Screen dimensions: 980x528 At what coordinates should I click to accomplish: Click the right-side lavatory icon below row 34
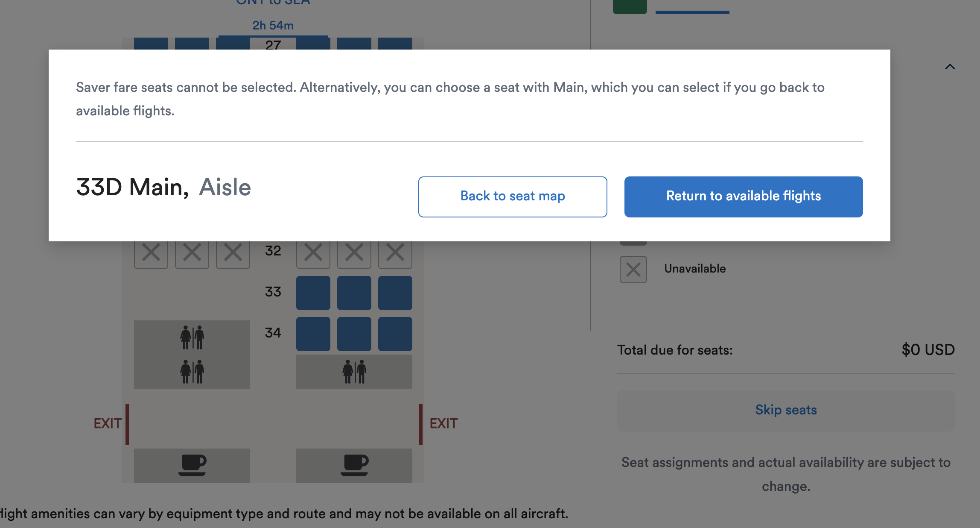(x=354, y=372)
